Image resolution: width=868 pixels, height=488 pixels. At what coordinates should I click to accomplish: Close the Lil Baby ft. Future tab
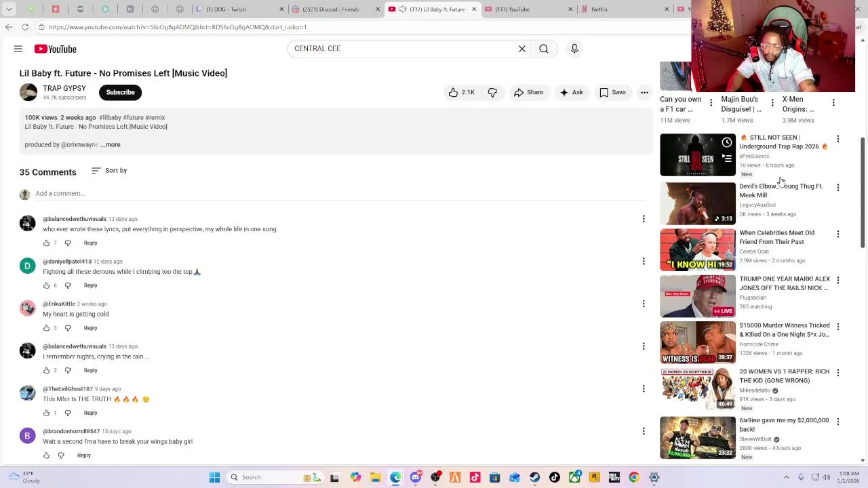point(474,9)
